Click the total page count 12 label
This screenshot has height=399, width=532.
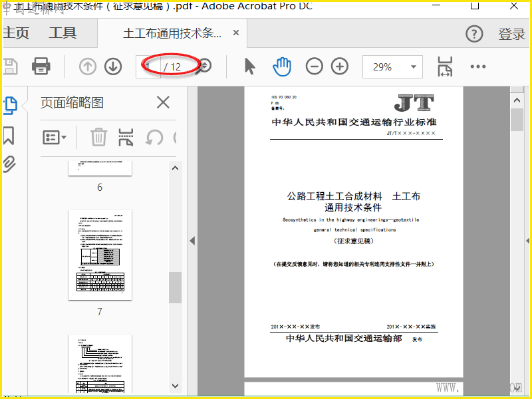coord(176,67)
